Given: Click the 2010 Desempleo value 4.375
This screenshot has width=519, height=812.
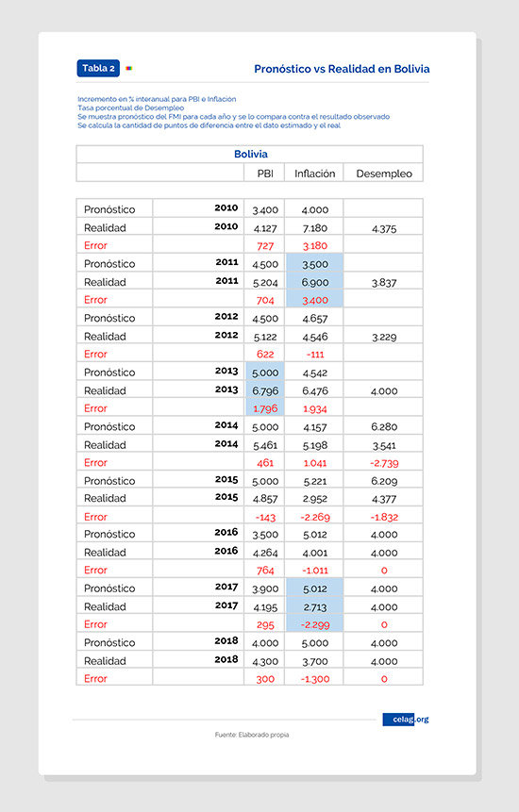Looking at the screenshot, I should (384, 228).
